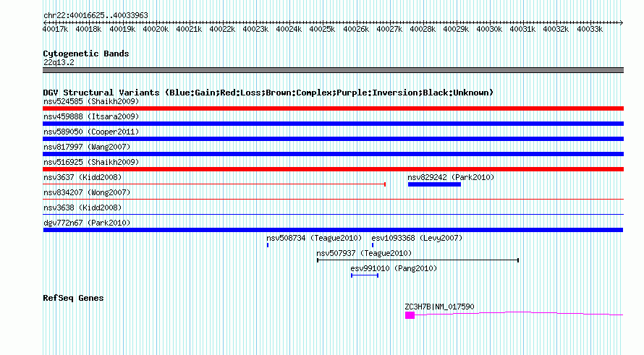This screenshot has width=644, height=355.
Task: Click the red nsv516925 loss bar
Action: coord(333,169)
